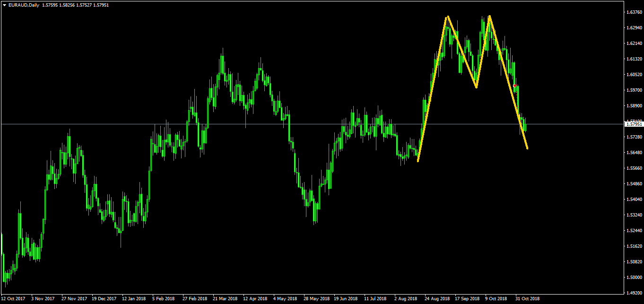Select the final falling yellow trendline
Image resolution: width=644 pixels, height=304 pixels.
[x=508, y=83]
